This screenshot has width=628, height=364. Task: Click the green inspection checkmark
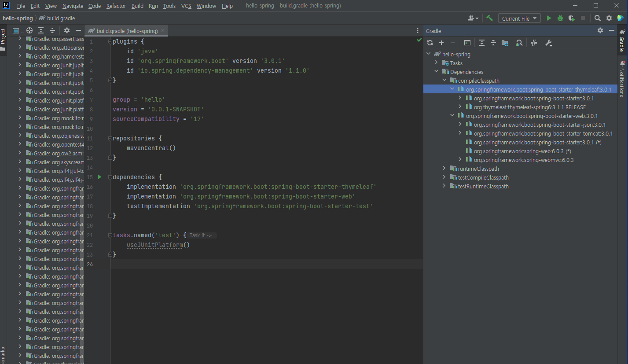419,40
